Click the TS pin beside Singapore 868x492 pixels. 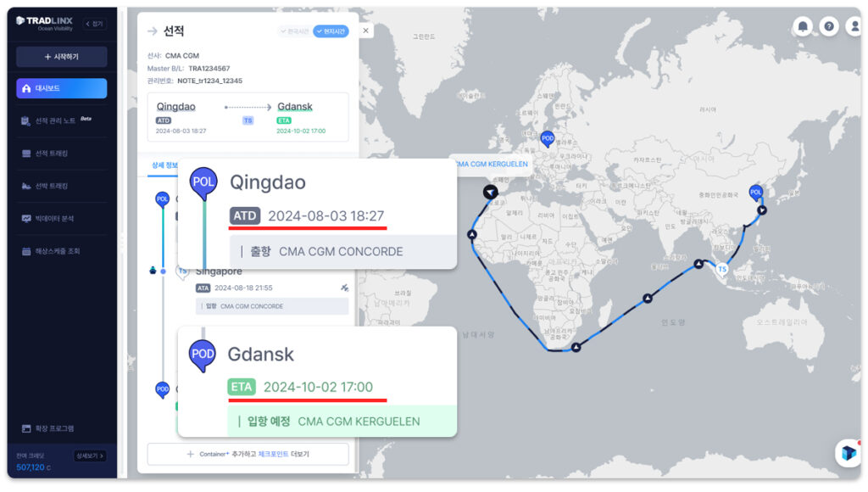182,271
